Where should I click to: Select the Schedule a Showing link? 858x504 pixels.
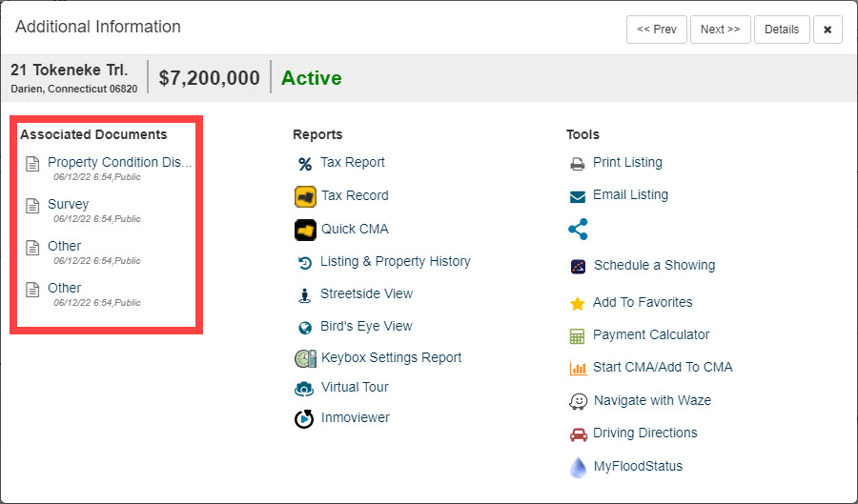click(654, 265)
